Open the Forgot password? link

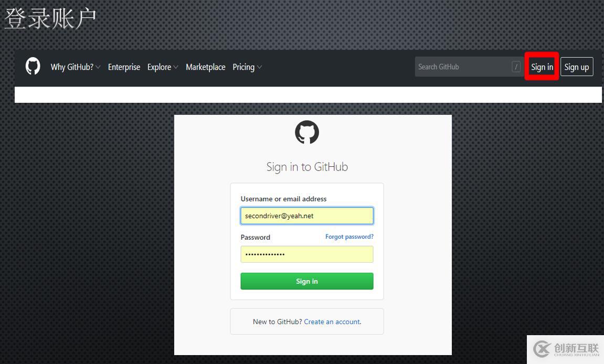349,237
